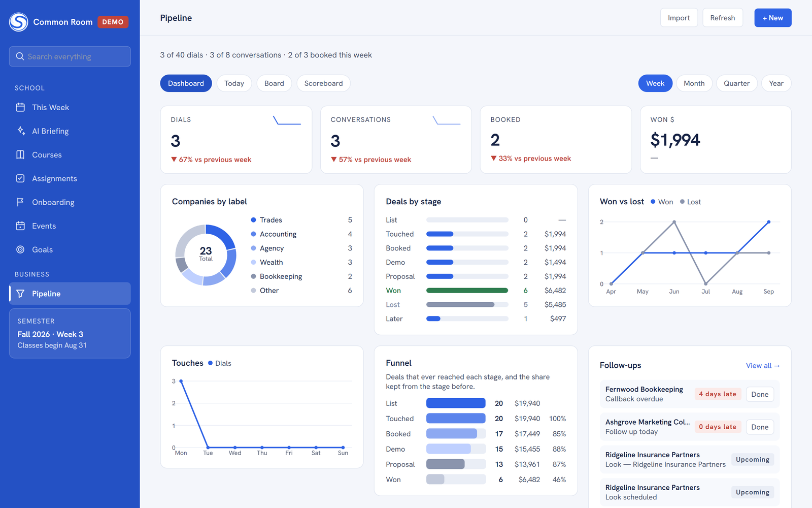The width and height of the screenshot is (812, 508).
Task: Click the Common Room logo icon
Action: pos(19,22)
